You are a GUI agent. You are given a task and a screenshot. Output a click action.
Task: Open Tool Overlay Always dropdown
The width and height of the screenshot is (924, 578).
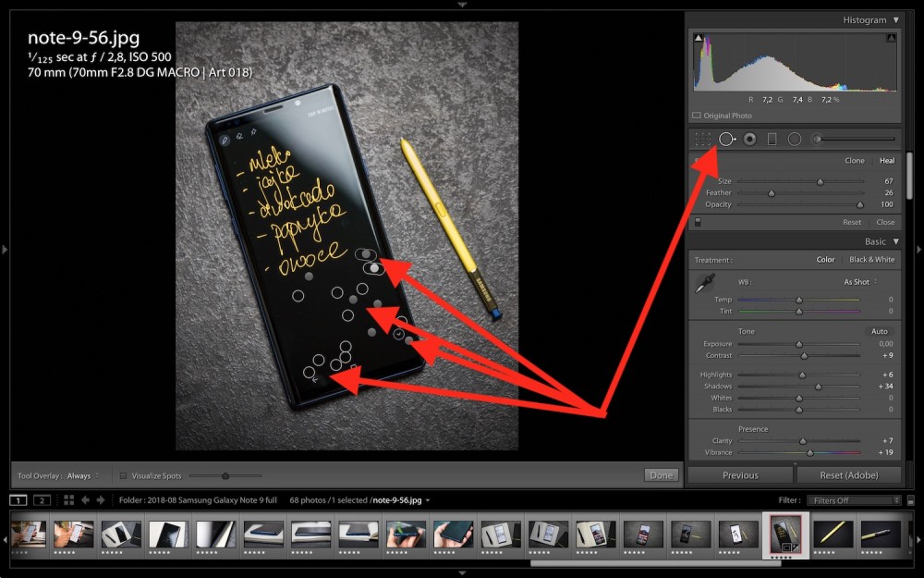click(82, 476)
